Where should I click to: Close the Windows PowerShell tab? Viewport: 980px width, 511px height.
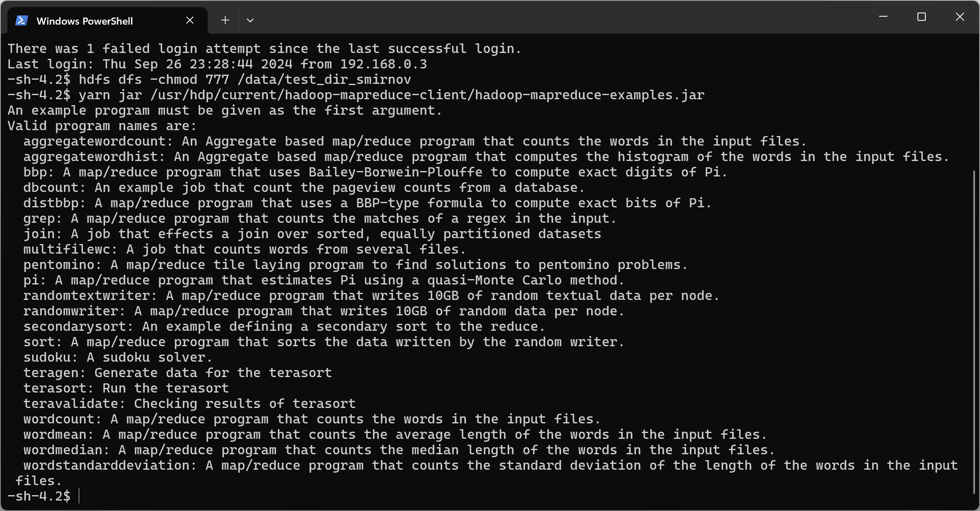190,20
